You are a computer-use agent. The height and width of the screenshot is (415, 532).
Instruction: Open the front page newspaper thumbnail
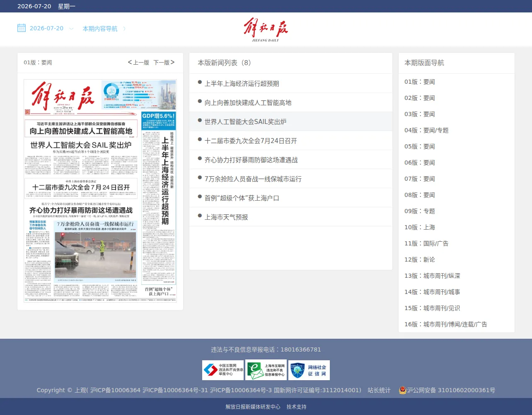coord(100,191)
